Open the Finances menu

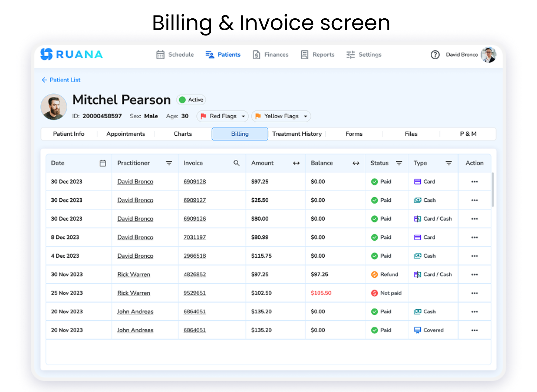point(271,55)
